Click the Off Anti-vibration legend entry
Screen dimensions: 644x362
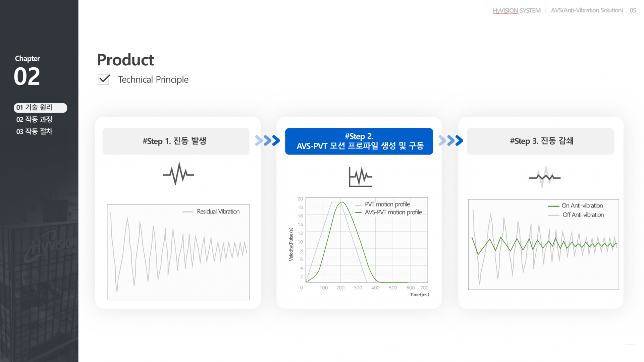(x=583, y=215)
